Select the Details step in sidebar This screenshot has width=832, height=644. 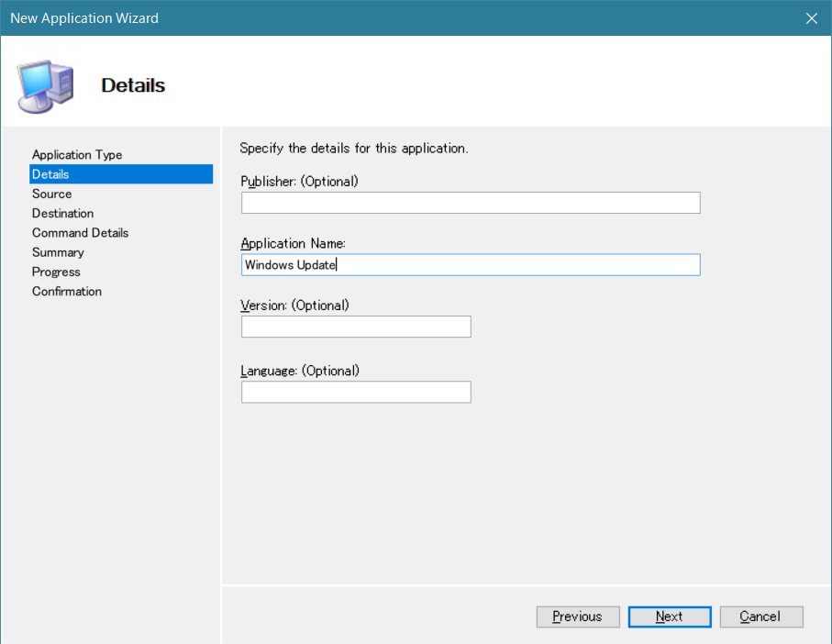pos(121,174)
